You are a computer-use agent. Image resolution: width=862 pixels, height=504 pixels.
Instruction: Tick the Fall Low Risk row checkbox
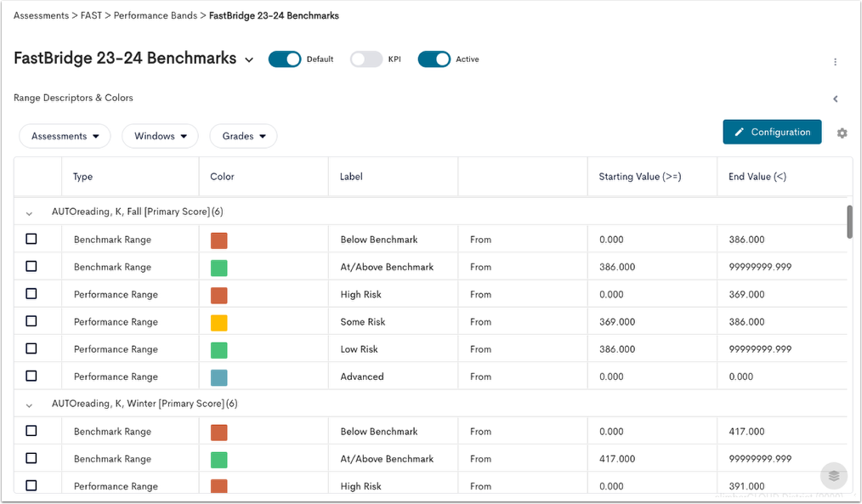31,349
